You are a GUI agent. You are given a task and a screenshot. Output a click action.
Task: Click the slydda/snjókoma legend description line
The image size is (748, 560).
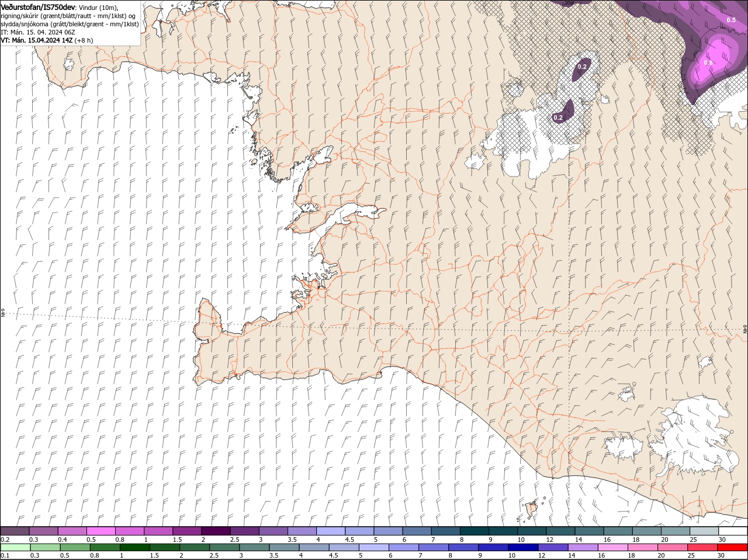[70, 24]
